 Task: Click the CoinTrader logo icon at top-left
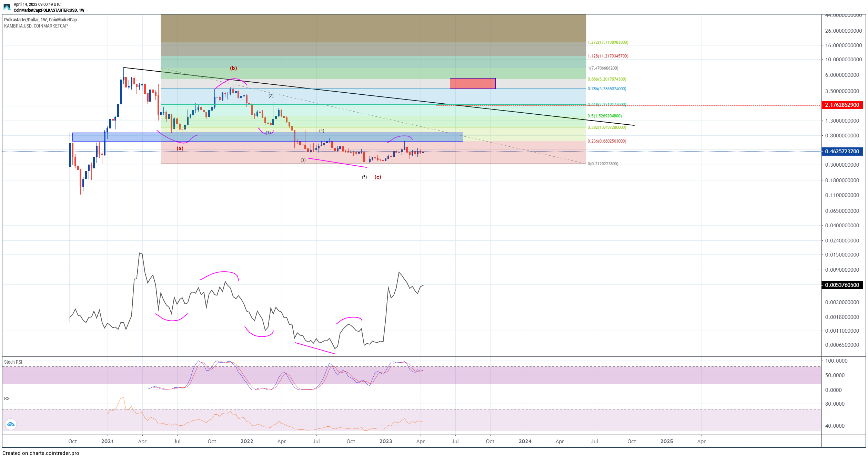7,7
